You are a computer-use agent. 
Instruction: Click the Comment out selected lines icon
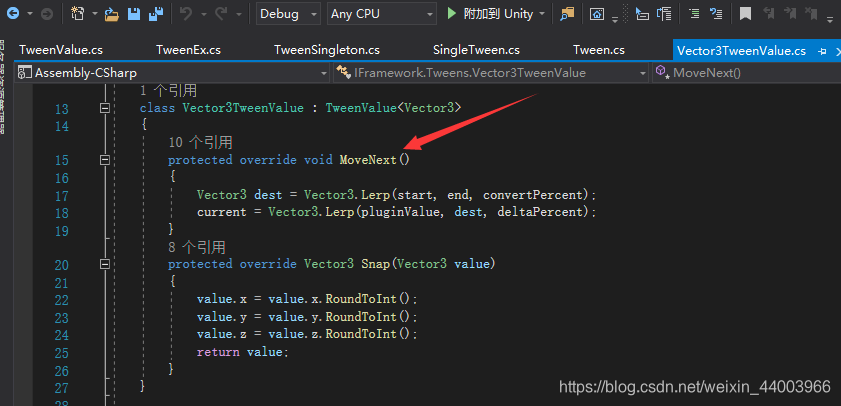694,14
